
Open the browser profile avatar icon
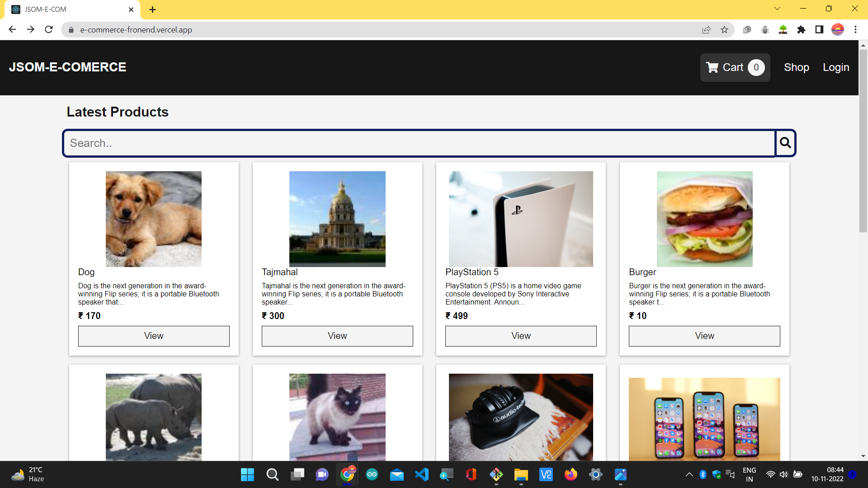point(838,29)
